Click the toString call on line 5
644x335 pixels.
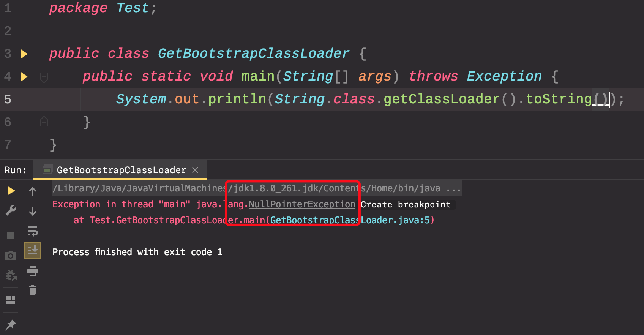coord(559,100)
